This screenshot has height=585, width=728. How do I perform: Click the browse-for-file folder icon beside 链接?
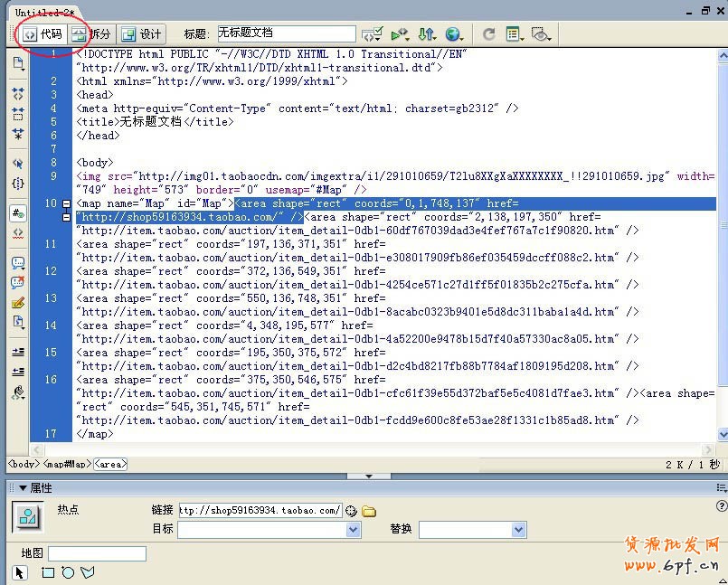coord(369,511)
